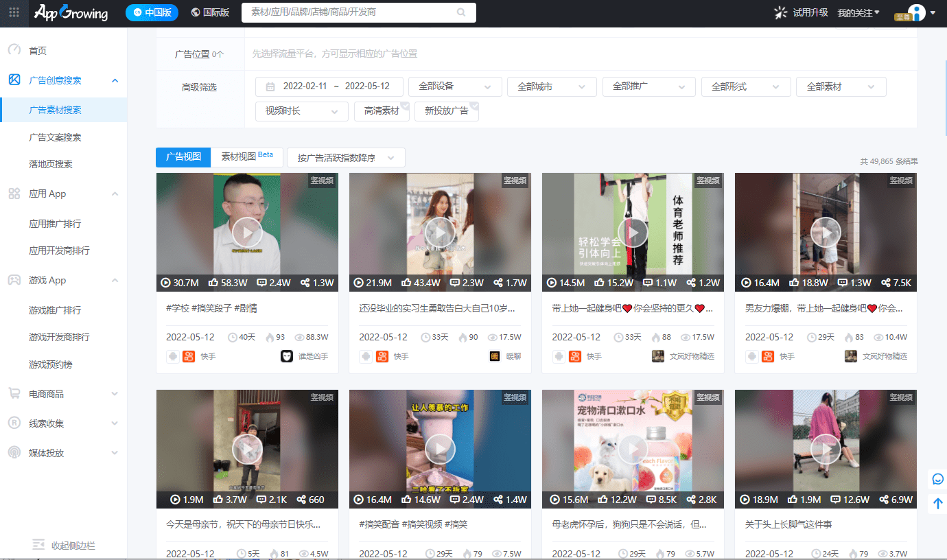Click the 收起侧边栏 collapse icon
Image resolution: width=947 pixels, height=560 pixels.
(38, 545)
